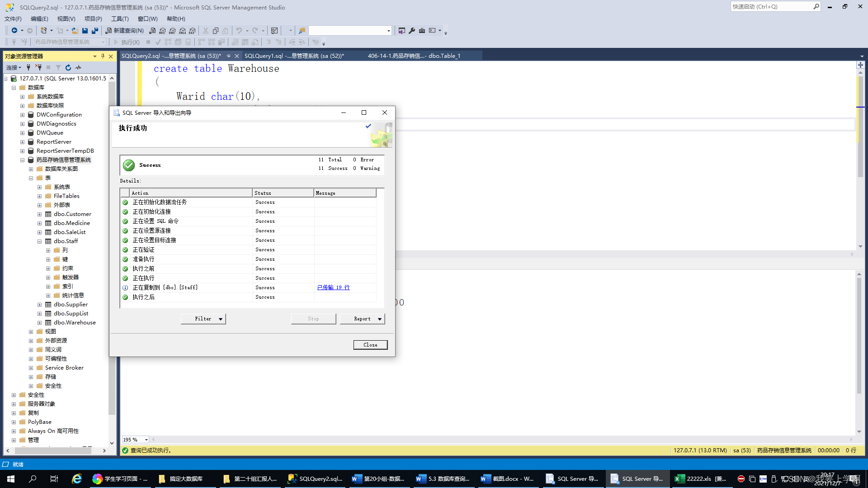Open the 连接 dropdown in Object Explorer
The width and height of the screenshot is (868, 488).
(x=14, y=67)
